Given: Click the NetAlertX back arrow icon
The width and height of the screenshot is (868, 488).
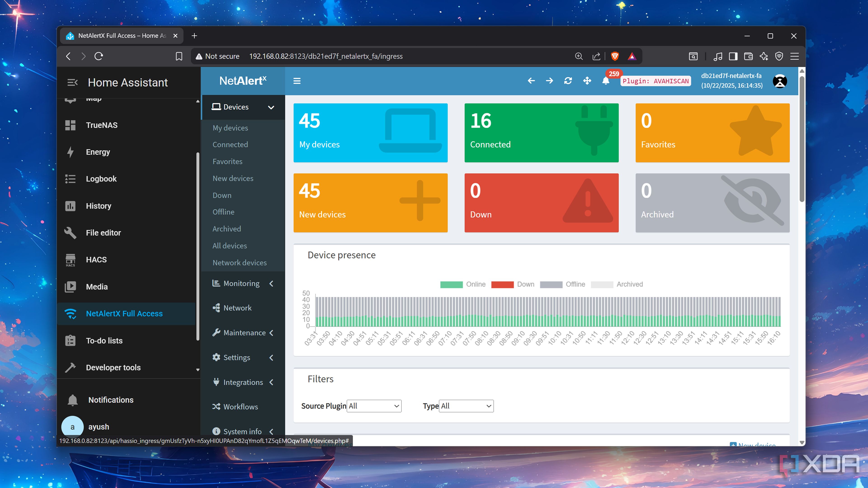Looking at the screenshot, I should click(x=531, y=81).
